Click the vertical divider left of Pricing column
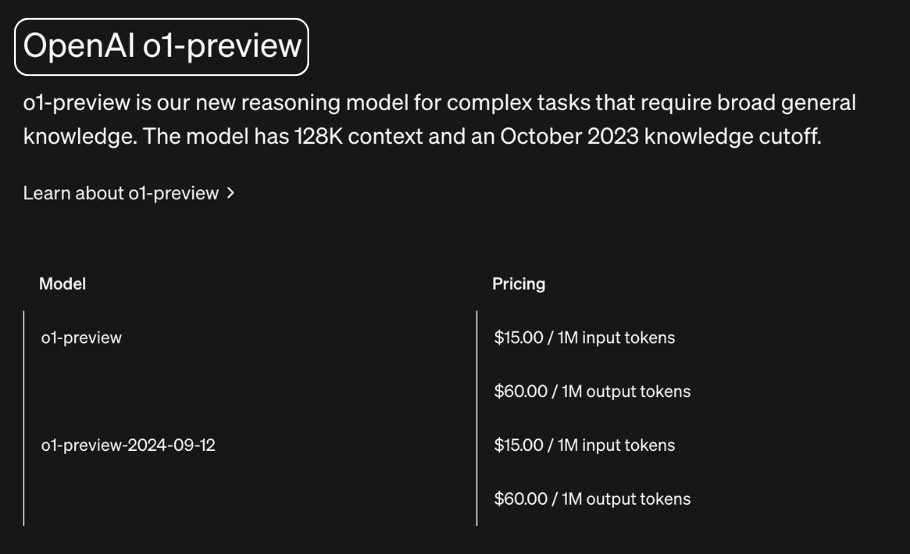Image resolution: width=910 pixels, height=554 pixels. click(476, 418)
